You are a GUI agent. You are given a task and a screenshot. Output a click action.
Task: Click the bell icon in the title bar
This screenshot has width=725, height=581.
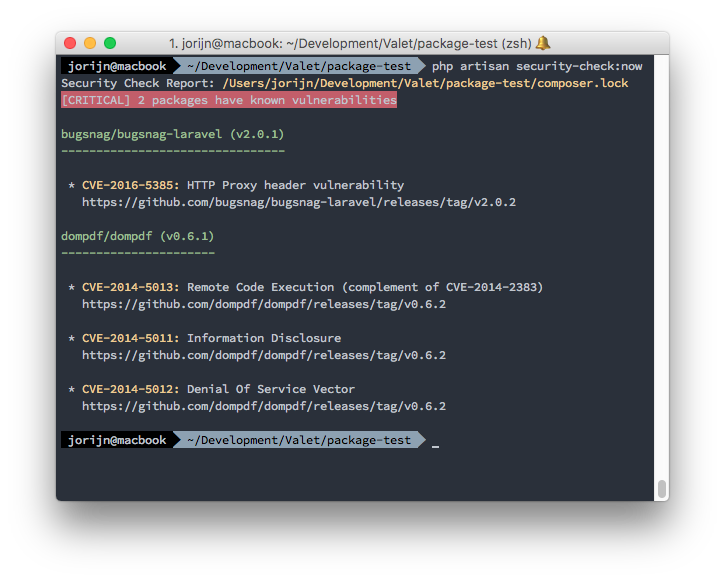tap(543, 43)
